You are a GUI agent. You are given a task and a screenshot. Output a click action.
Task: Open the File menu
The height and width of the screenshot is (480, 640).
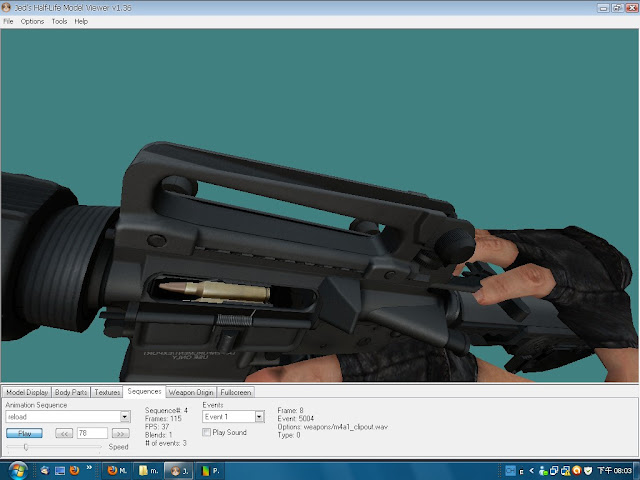pyautogui.click(x=8, y=21)
